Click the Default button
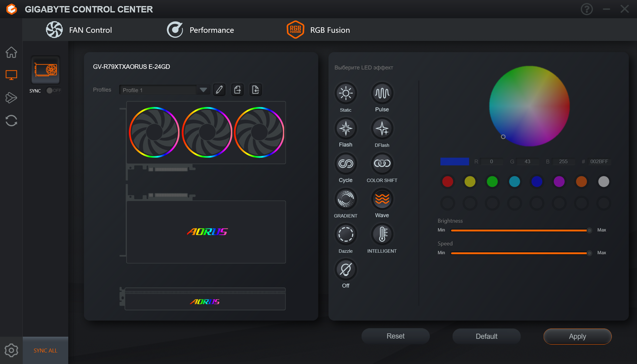637x364 pixels. 486,336
